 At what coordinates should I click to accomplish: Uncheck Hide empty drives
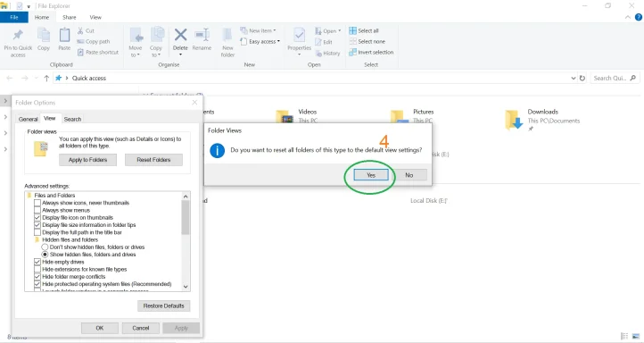[37, 262]
